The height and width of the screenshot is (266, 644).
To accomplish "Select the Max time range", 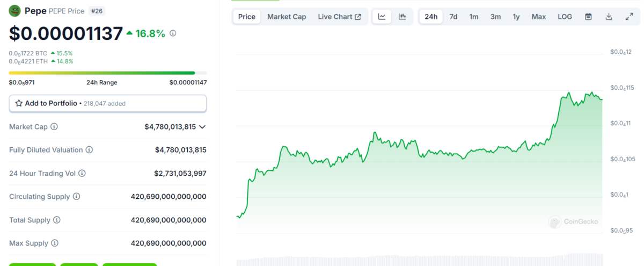I will pos(539,17).
